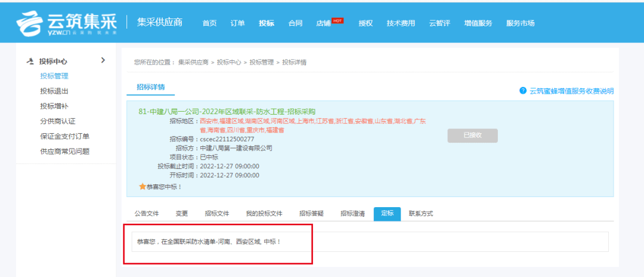Click the 投标中心 gavel icon
The image size is (644, 277).
click(30, 61)
